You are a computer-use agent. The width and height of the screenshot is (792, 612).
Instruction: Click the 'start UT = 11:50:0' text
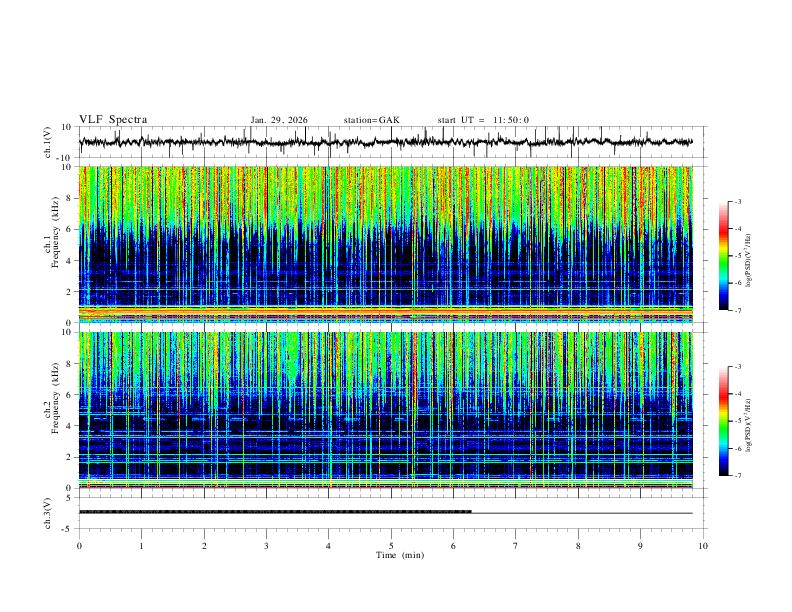click(x=483, y=120)
